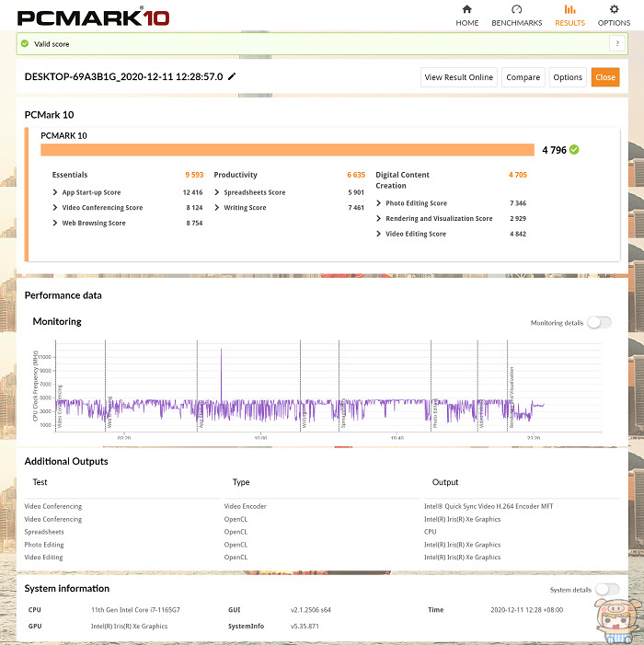Click the CPU output for Spreadsheets
Viewport: 644px width, 645px height.
pyautogui.click(x=431, y=532)
